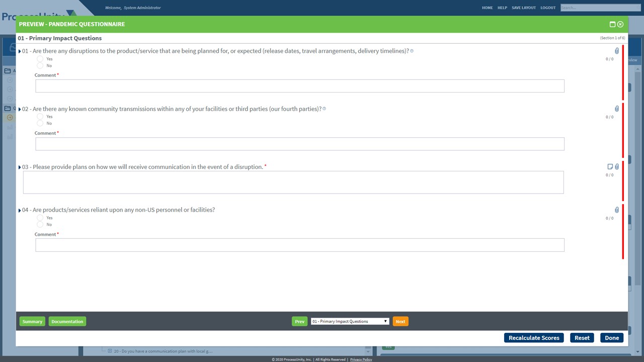Click attachment paperclip icon for question 04
The height and width of the screenshot is (362, 644).
click(617, 210)
